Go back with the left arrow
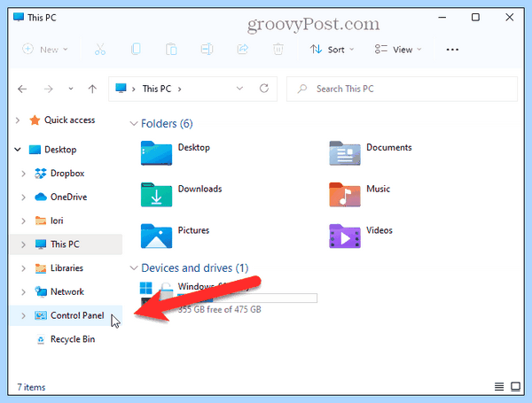The image size is (532, 403). click(x=22, y=89)
